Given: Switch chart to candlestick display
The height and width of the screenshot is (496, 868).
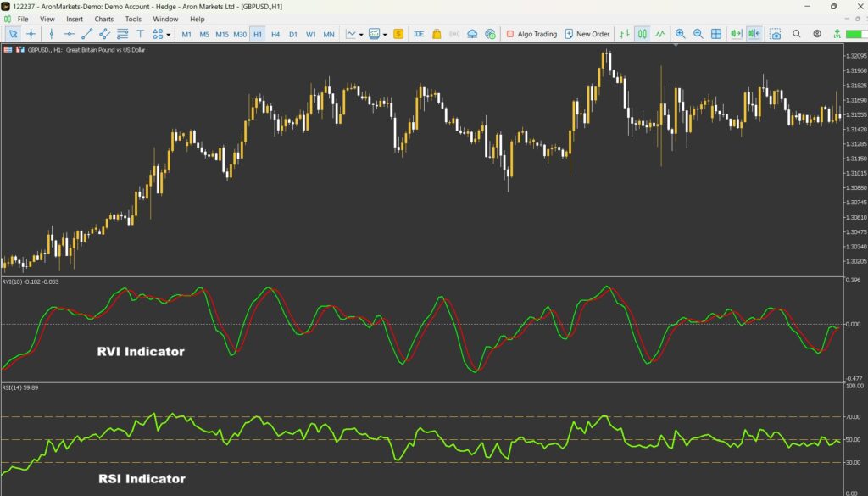Looking at the screenshot, I should pos(642,34).
